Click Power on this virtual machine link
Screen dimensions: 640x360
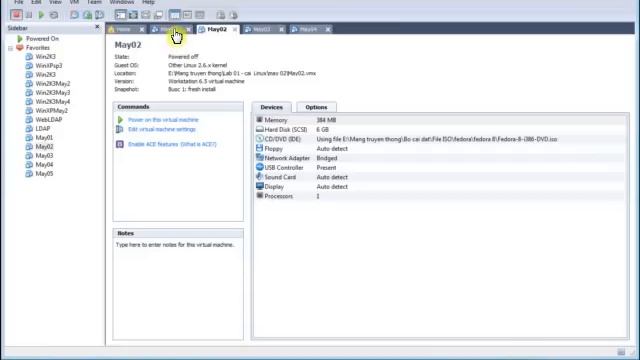(x=163, y=120)
